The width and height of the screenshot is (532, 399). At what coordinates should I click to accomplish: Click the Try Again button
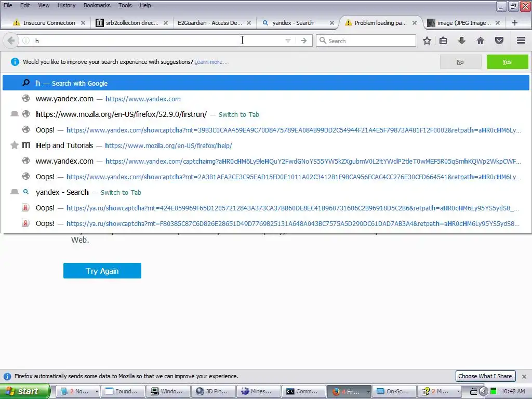click(x=102, y=271)
